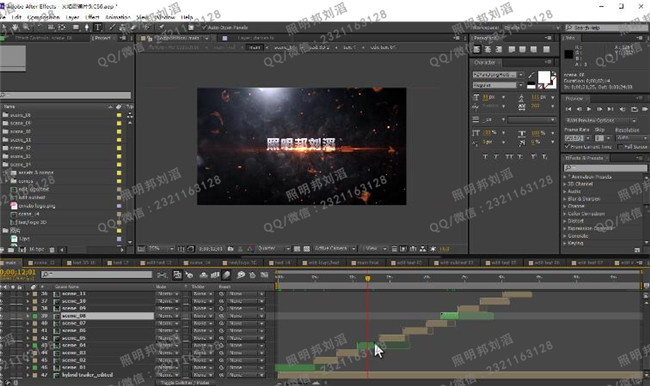Image resolution: width=650 pixels, height=386 pixels.
Task: Select the Zoom tool in toolbar
Action: tap(26, 27)
